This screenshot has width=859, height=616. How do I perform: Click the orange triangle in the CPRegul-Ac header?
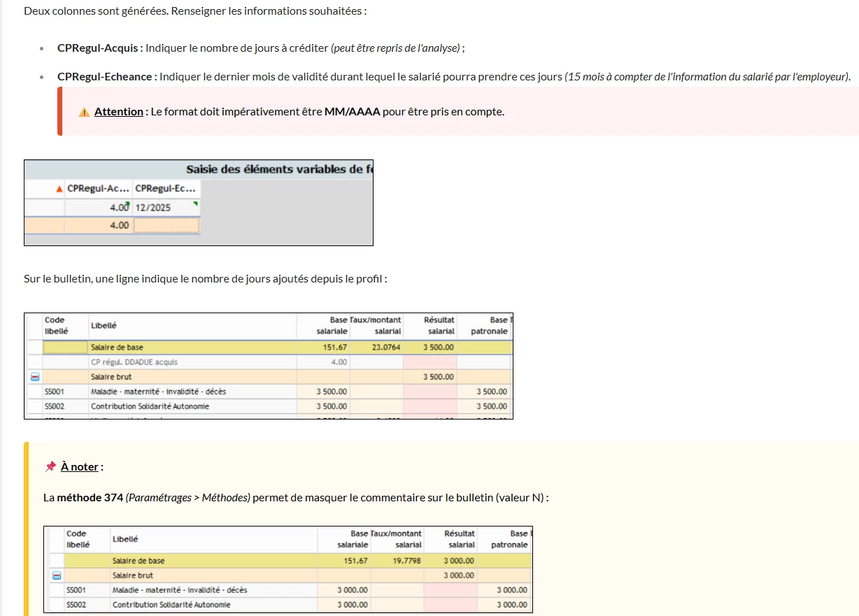coord(59,189)
